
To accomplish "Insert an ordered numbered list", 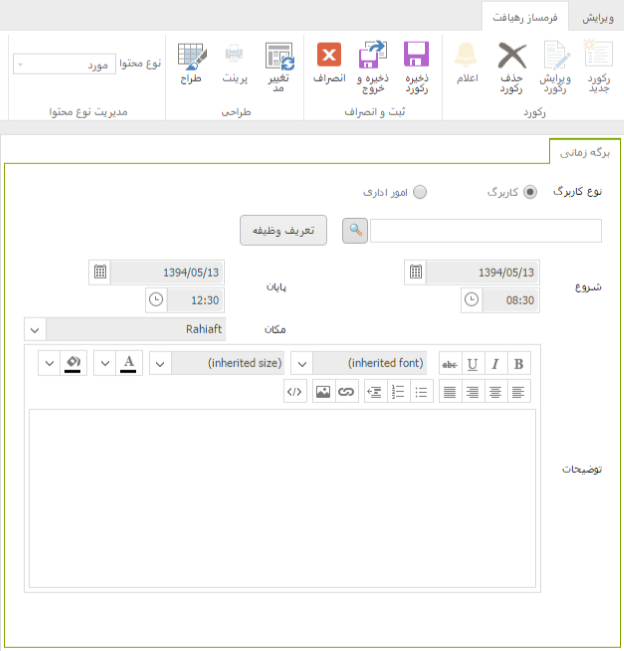I will click(x=398, y=391).
